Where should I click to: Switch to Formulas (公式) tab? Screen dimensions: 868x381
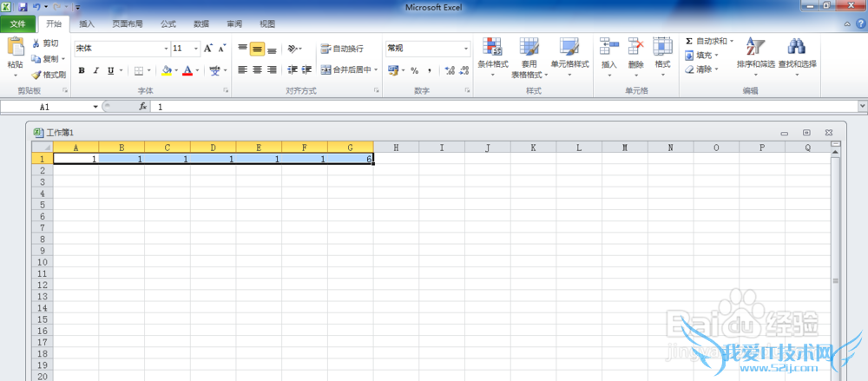(x=168, y=23)
